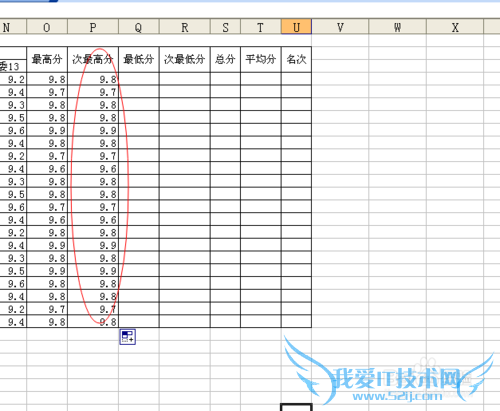This screenshot has height=411, width=500.
Task: Select empty 名次 cell in the 9.6/9.7 row
Action: [296, 207]
